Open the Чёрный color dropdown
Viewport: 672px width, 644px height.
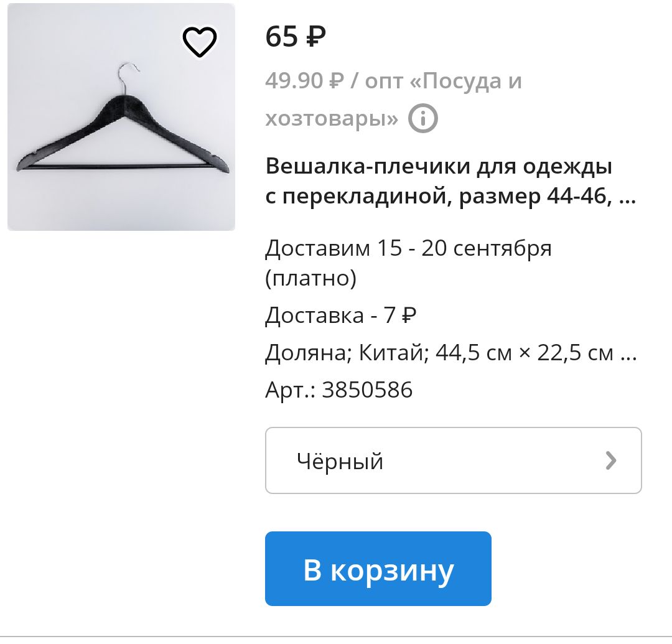454,460
